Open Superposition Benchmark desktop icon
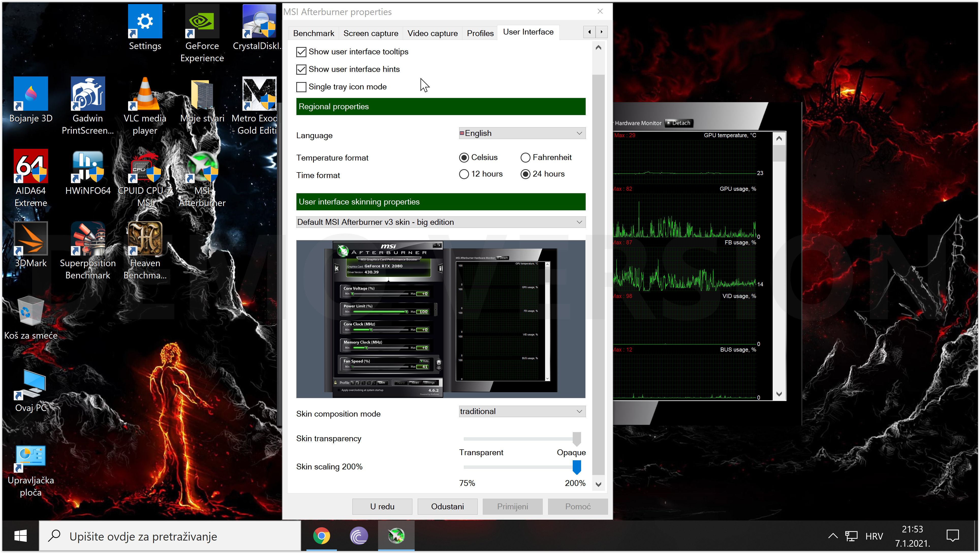980x553 pixels. [x=88, y=250]
